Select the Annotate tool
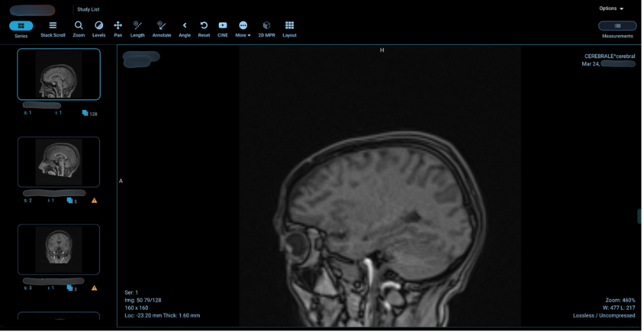The width and height of the screenshot is (644, 332). tap(162, 29)
